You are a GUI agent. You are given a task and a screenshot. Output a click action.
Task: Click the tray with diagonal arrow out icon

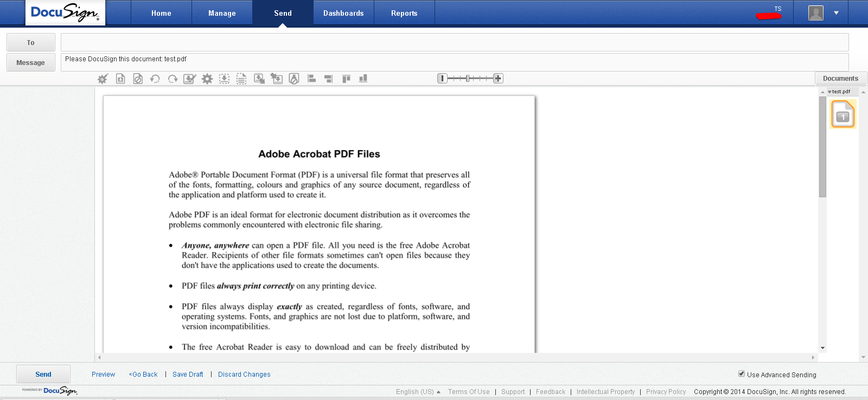259,79
